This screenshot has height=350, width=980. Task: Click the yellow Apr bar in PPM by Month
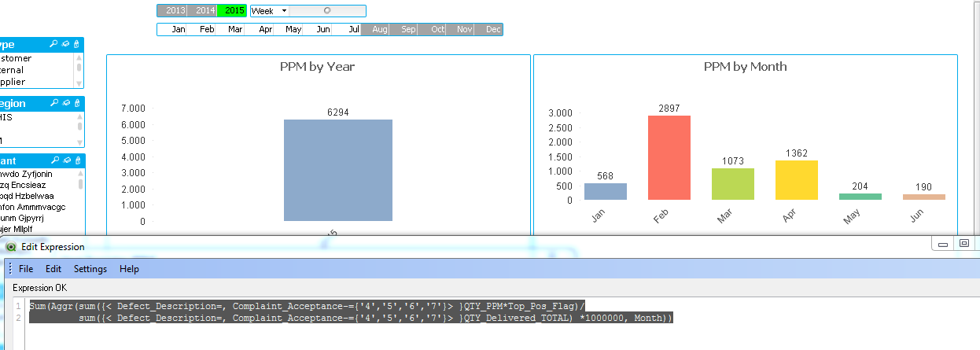coord(797,180)
